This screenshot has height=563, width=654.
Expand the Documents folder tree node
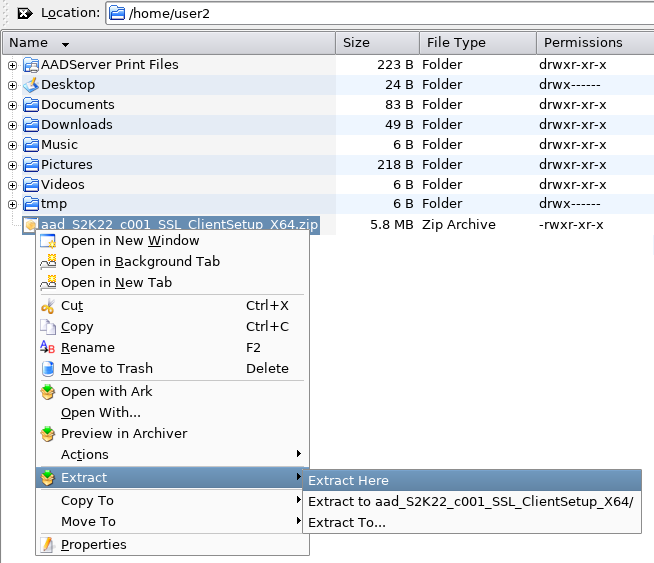click(12, 105)
